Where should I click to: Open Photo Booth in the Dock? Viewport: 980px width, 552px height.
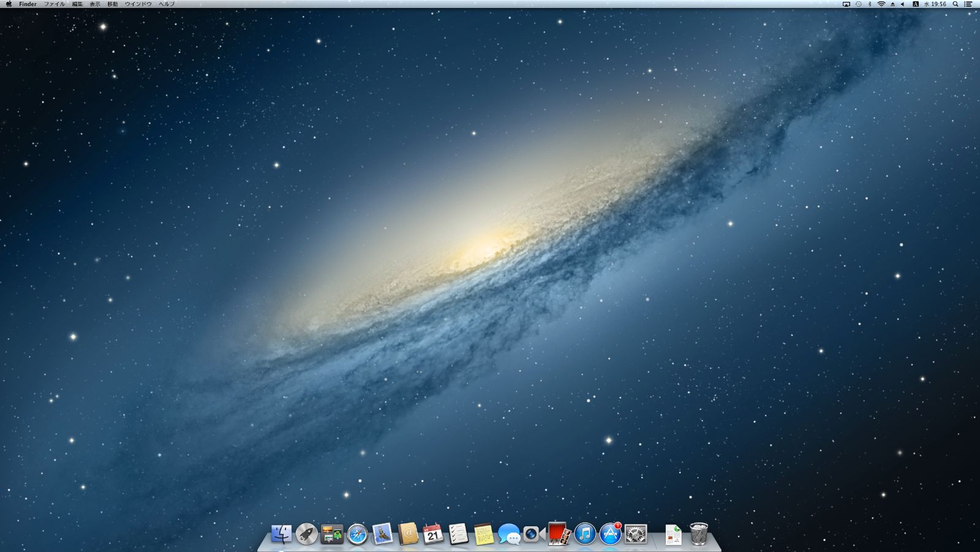point(559,534)
